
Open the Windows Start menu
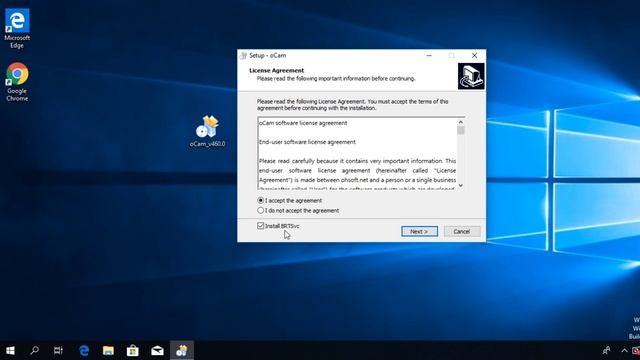click(x=11, y=350)
